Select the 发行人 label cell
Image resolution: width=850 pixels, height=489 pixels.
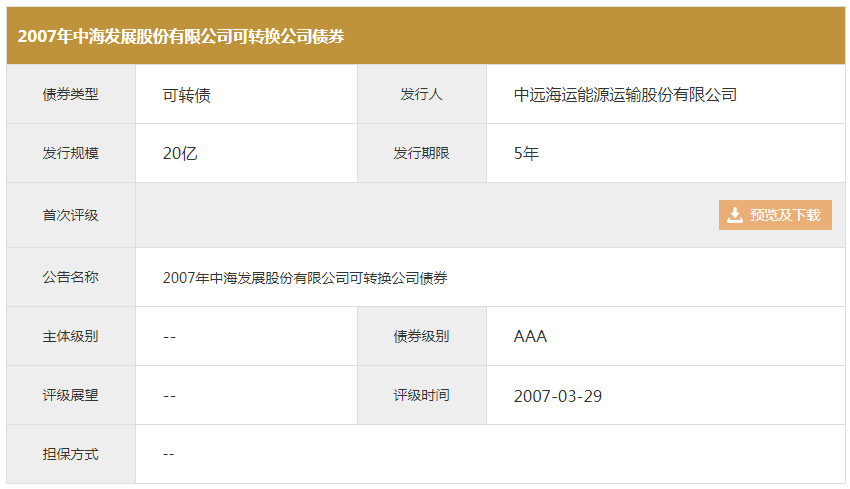coord(421,95)
